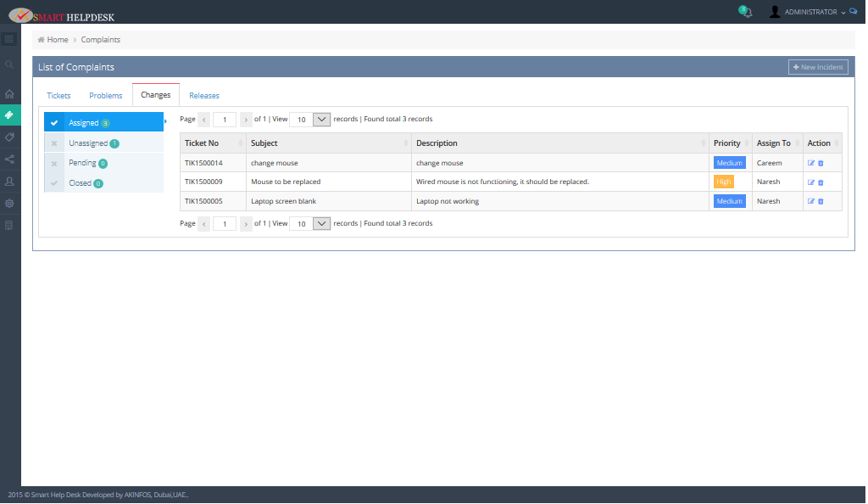The image size is (868, 504).
Task: Open the bottom View records-per-page dropdown
Action: tap(321, 224)
